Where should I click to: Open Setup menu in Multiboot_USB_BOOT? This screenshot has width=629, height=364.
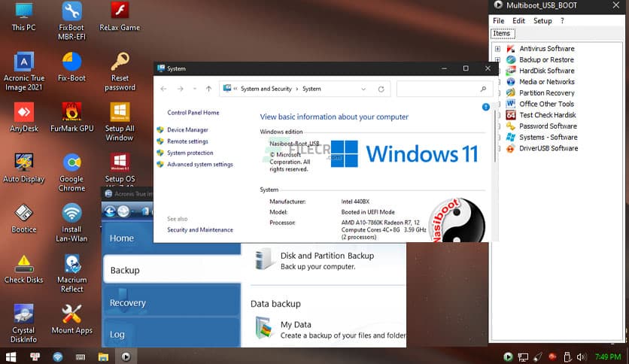click(x=542, y=21)
